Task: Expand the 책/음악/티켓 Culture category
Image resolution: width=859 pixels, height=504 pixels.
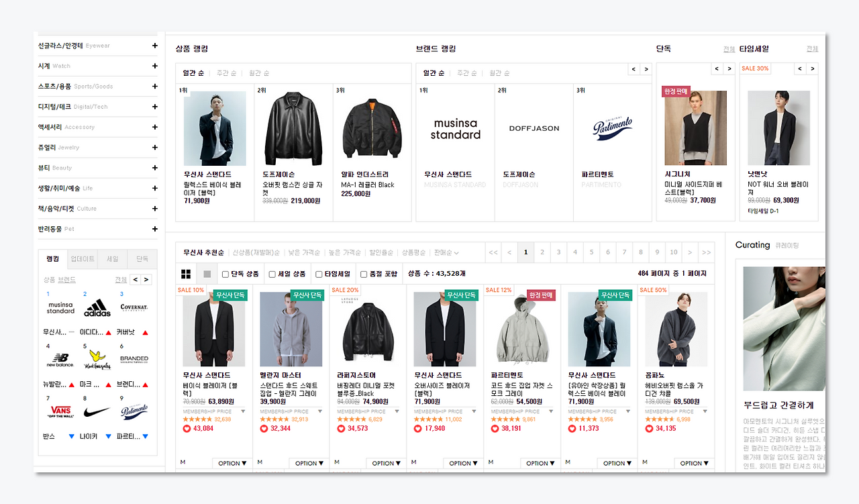Action: tap(154, 208)
